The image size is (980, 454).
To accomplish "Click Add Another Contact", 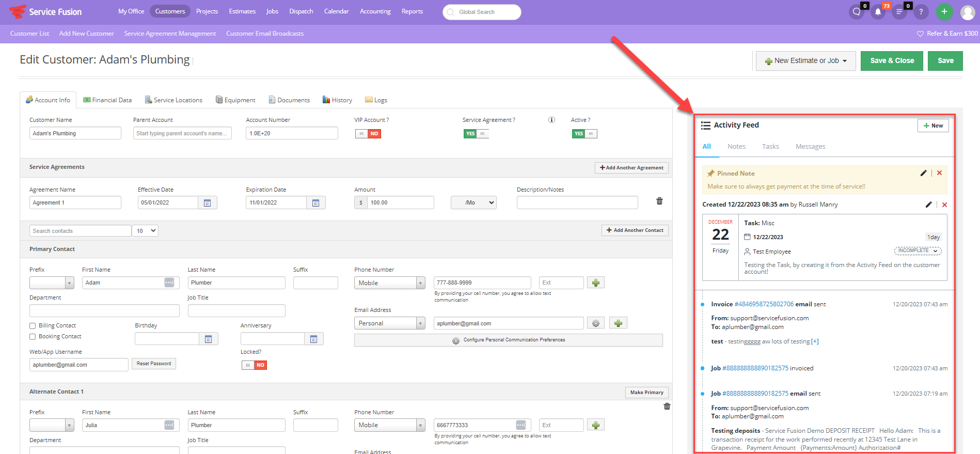I will coord(635,230).
